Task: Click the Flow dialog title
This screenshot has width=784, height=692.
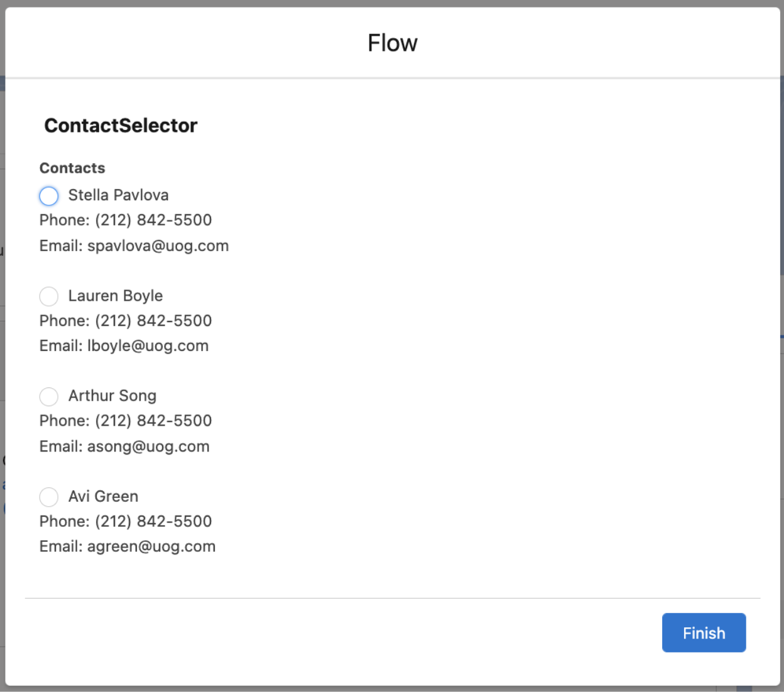Action: 392,42
